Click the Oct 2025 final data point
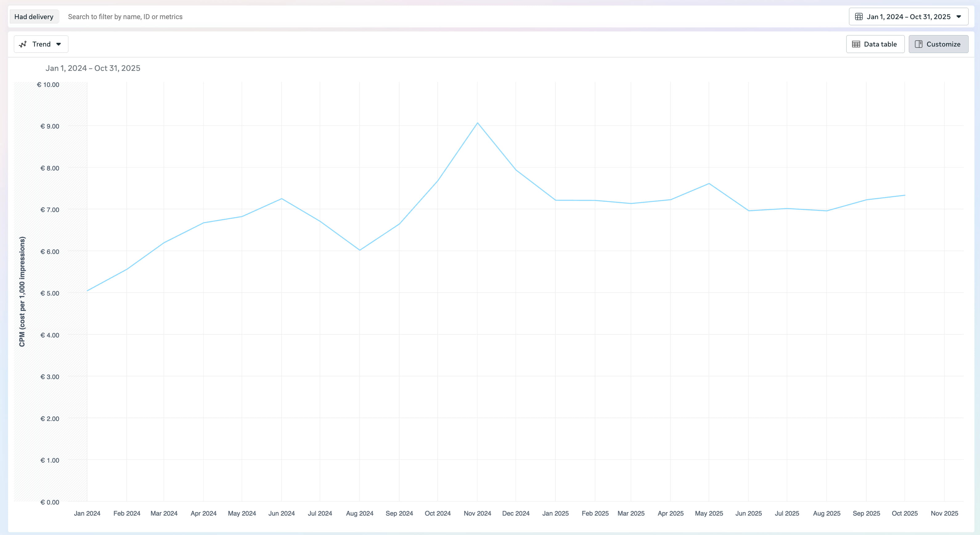 pos(904,195)
